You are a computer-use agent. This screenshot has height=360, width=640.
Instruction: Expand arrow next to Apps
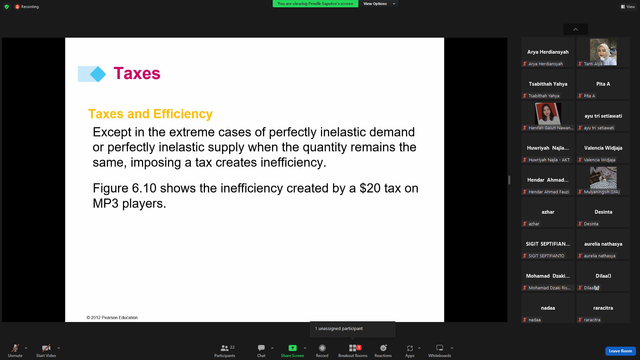pyautogui.click(x=419, y=348)
